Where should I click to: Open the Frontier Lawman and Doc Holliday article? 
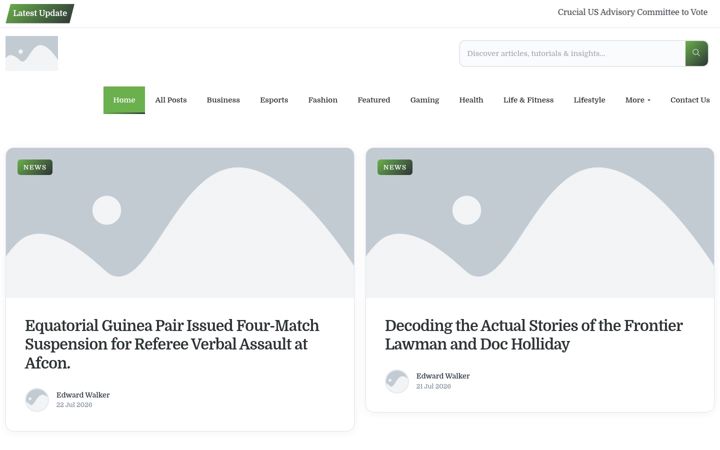click(x=534, y=335)
